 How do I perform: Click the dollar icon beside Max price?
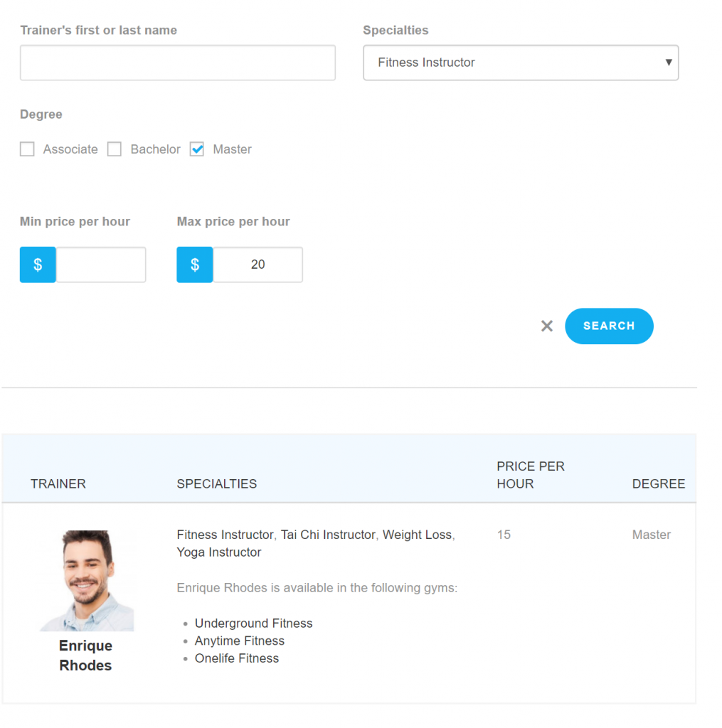click(195, 264)
